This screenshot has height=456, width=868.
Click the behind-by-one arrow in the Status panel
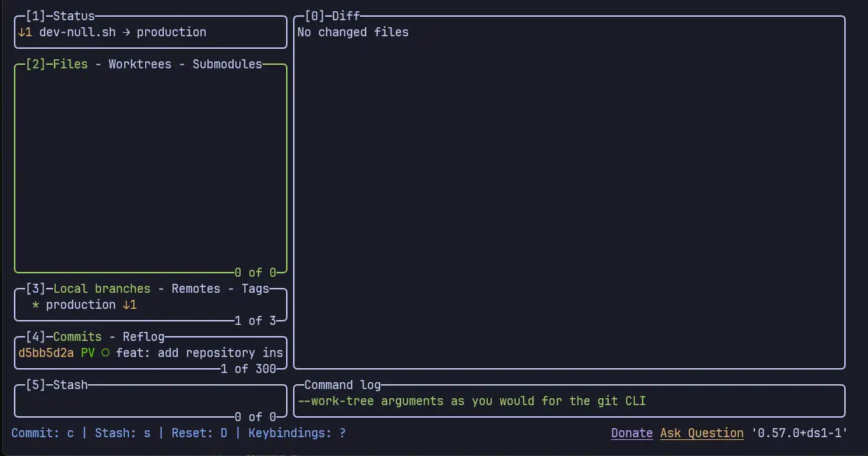(25, 32)
